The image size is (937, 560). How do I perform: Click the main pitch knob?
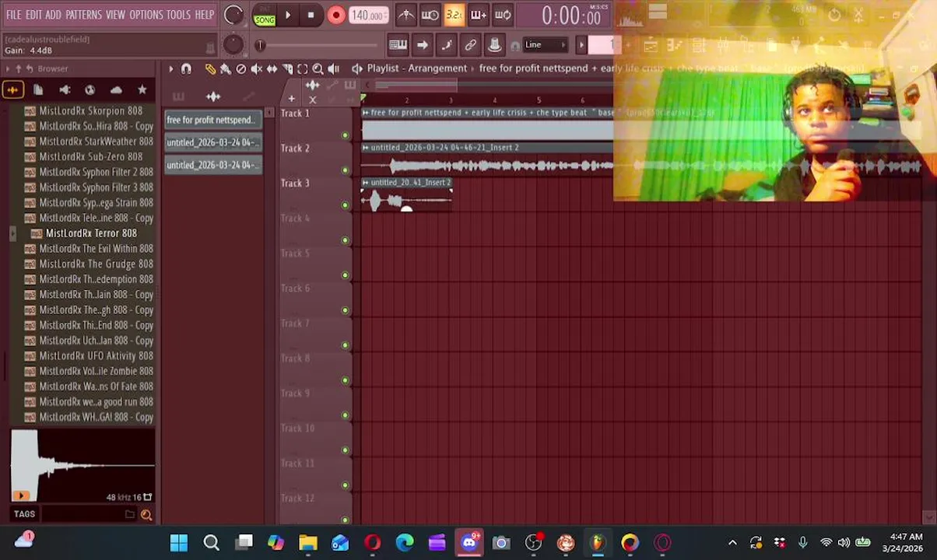[233, 45]
